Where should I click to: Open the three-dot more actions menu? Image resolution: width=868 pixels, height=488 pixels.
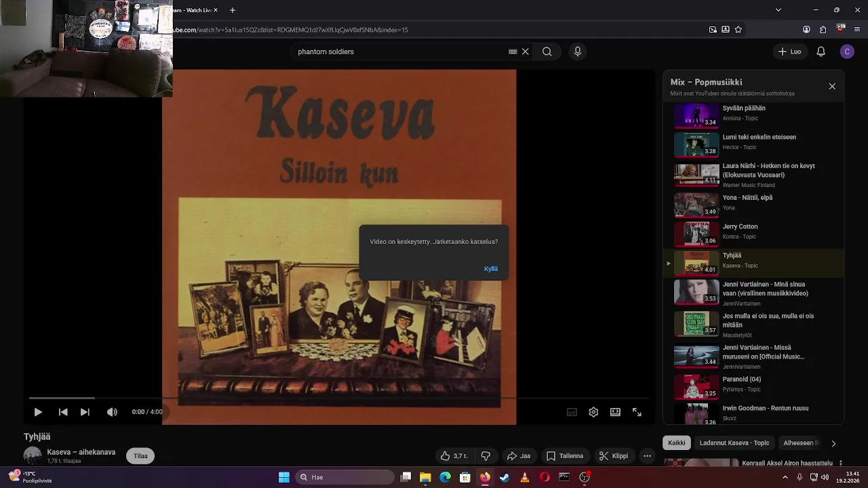click(x=647, y=456)
